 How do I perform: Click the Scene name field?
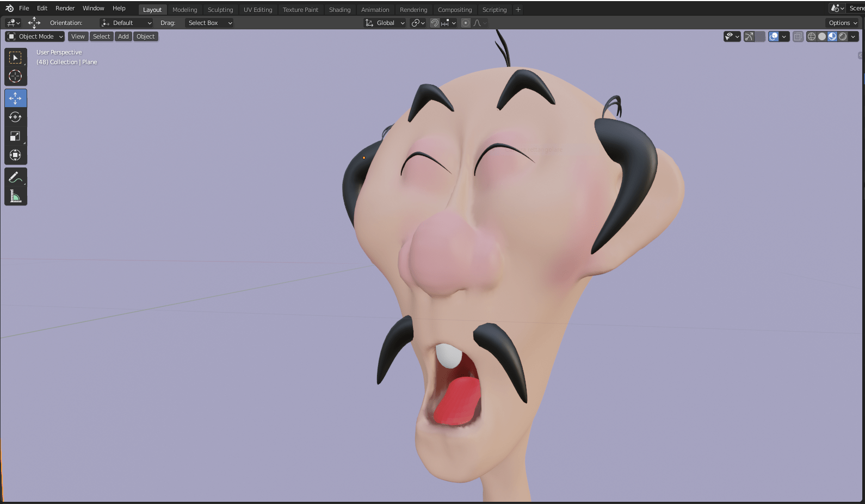coord(856,8)
